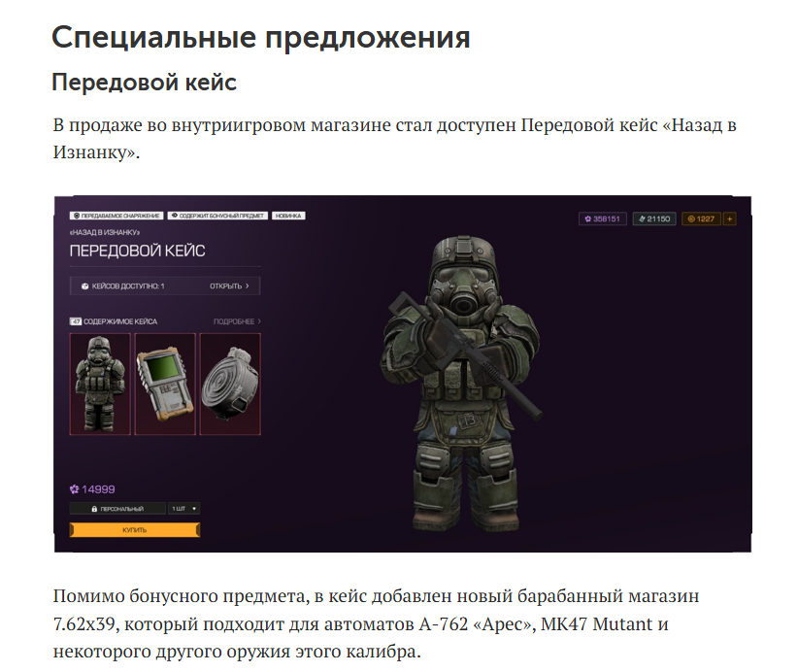Open the 1 ШТ quantity dropdown

[x=183, y=509]
